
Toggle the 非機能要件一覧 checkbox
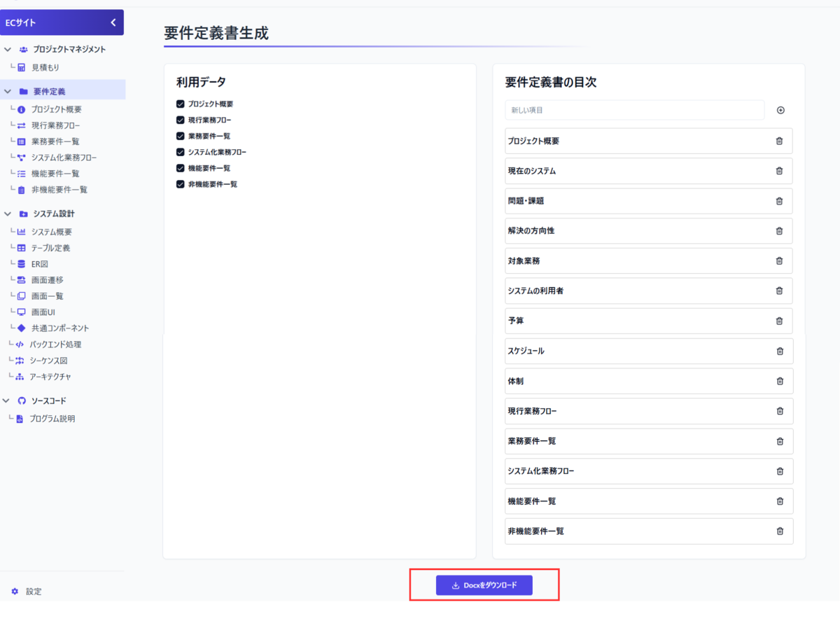point(181,184)
